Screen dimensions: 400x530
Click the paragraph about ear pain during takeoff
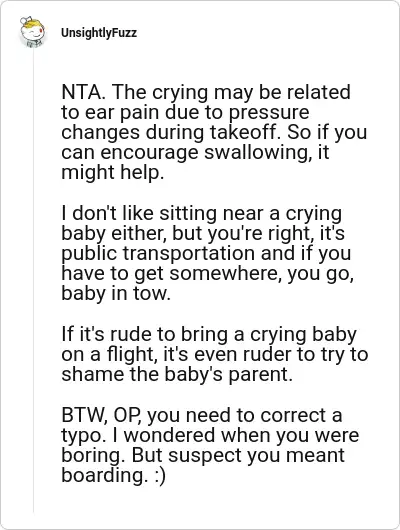[x=214, y=132]
